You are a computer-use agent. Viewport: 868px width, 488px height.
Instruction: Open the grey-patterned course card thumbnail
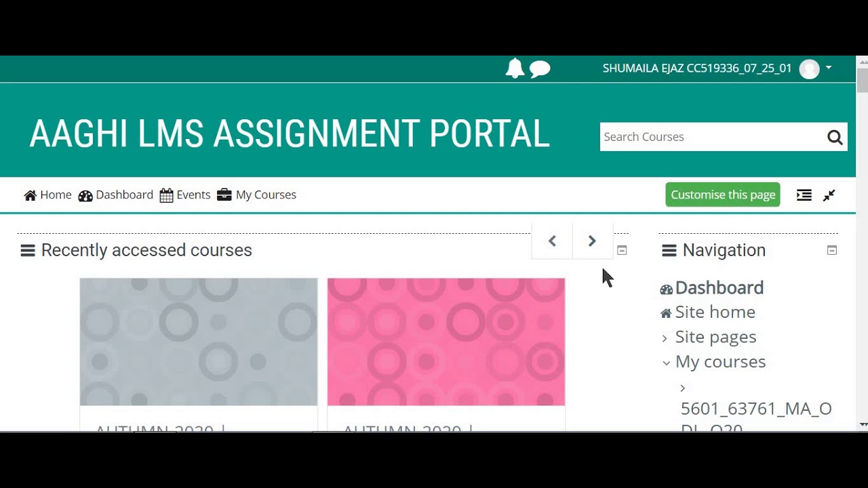199,342
